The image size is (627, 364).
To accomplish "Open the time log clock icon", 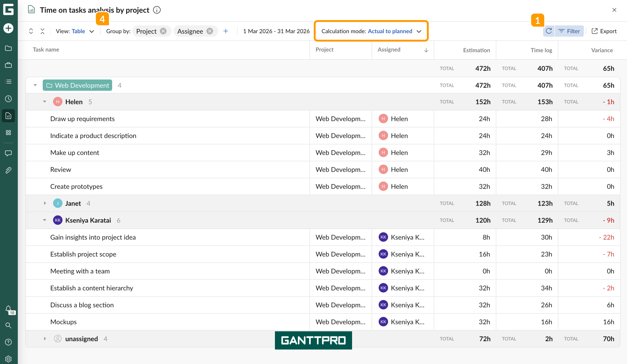I will (x=8, y=98).
